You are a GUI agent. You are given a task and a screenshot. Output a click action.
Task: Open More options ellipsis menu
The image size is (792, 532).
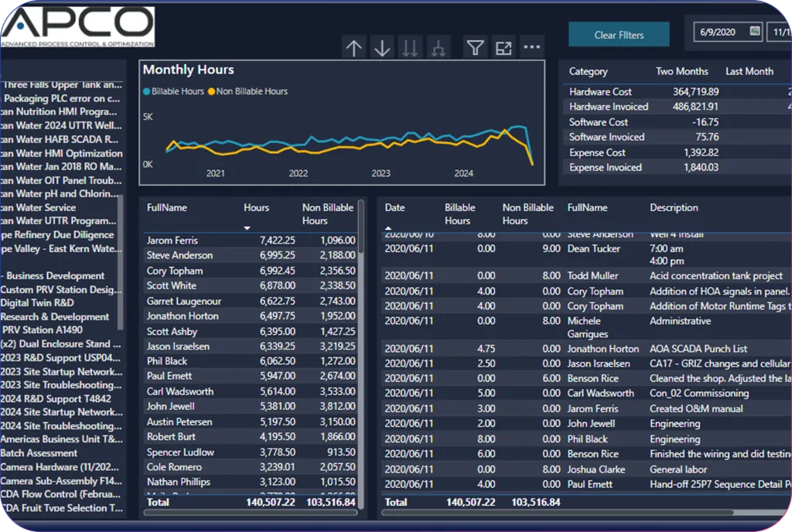coord(531,47)
